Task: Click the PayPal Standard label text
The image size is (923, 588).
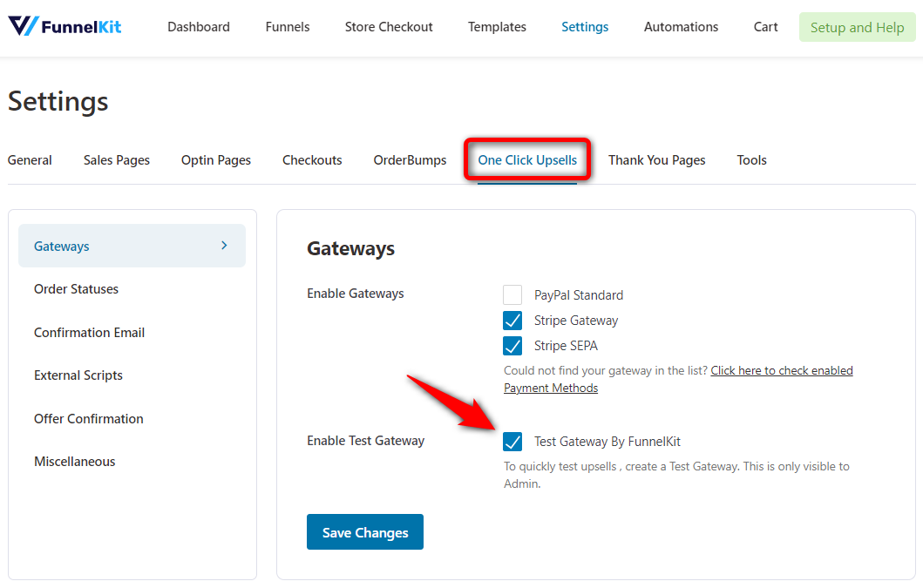Action: pos(579,295)
